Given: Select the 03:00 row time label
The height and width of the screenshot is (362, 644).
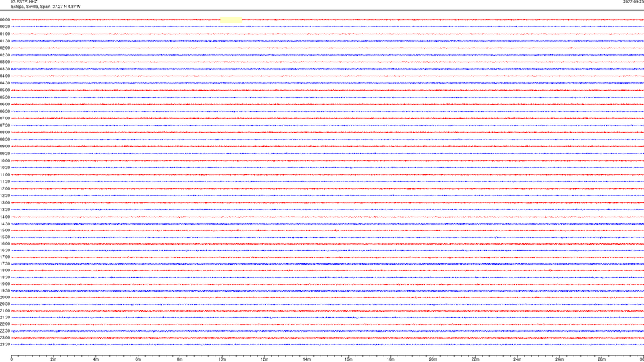Looking at the screenshot, I should [5, 62].
